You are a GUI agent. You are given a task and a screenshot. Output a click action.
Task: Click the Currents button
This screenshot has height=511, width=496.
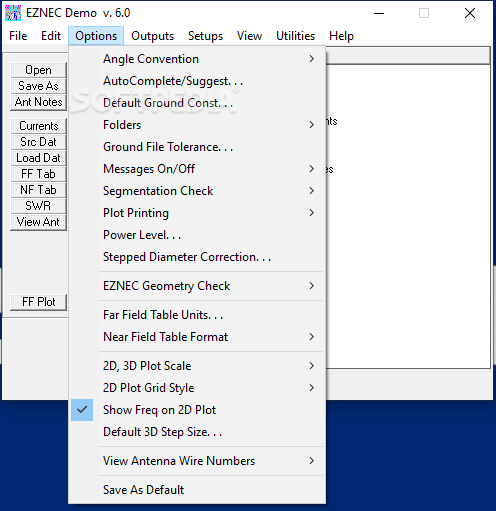38,126
